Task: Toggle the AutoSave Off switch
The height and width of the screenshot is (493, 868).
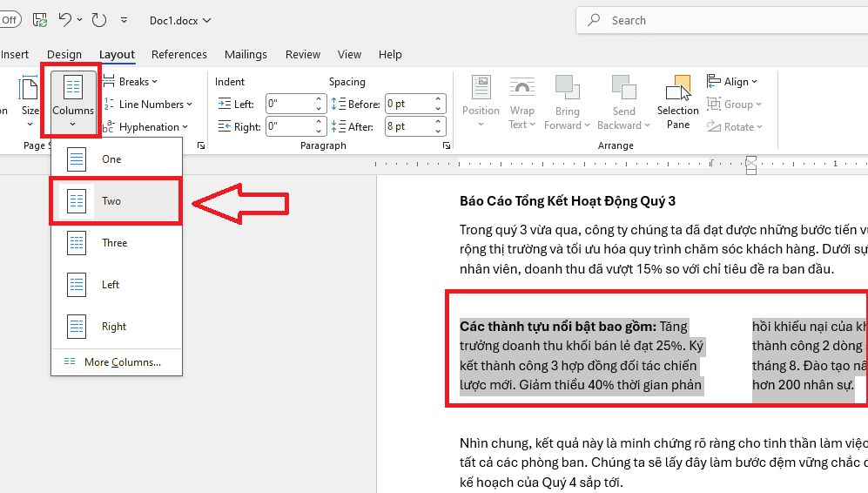Action: [9, 20]
